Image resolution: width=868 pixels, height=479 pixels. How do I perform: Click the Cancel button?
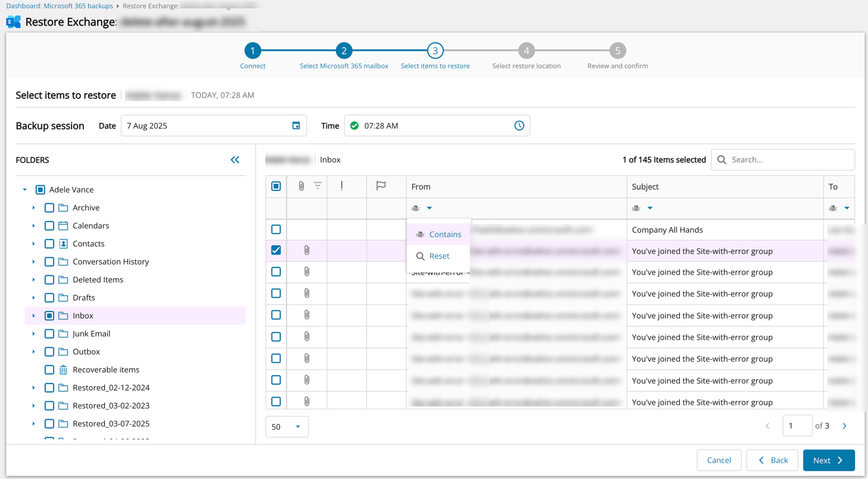[718, 460]
